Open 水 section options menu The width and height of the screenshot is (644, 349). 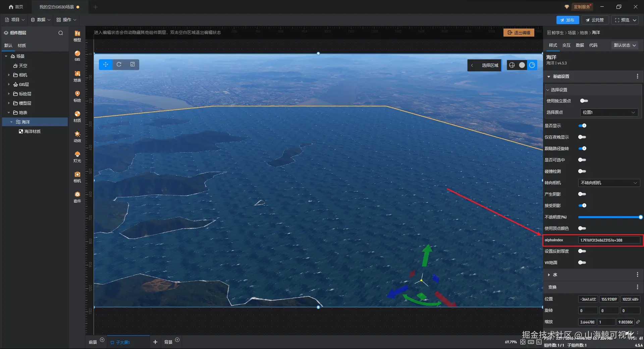pos(637,275)
